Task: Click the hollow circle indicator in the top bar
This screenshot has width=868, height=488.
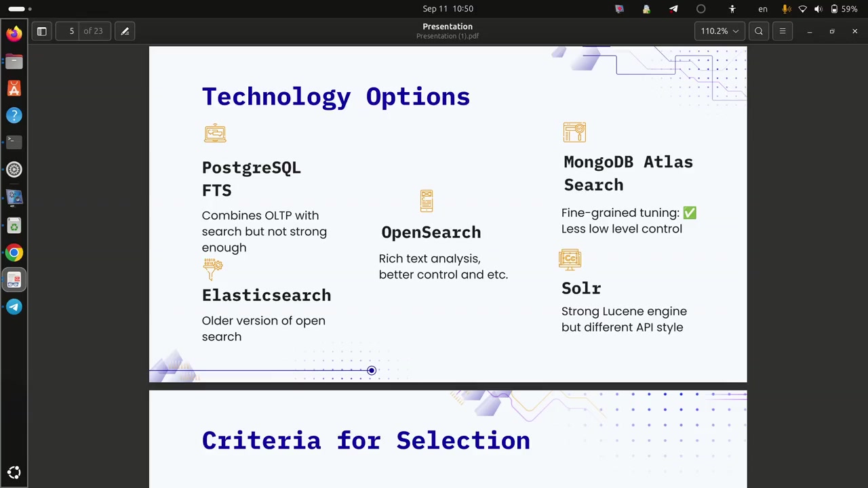Action: (701, 9)
